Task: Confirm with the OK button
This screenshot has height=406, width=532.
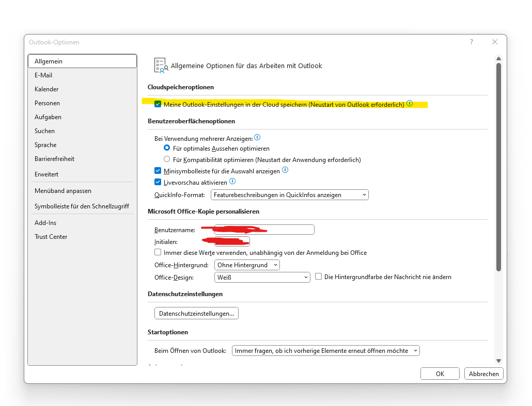Action: 440,374
